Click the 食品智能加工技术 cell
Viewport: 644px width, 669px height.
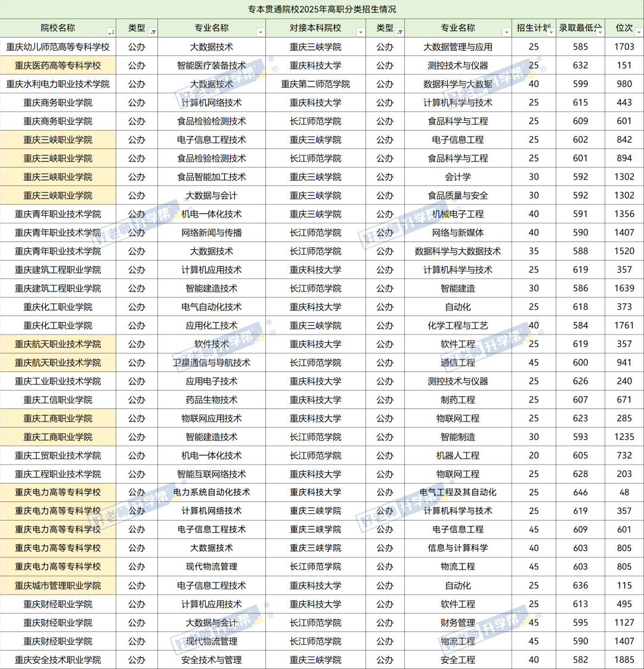click(x=212, y=176)
